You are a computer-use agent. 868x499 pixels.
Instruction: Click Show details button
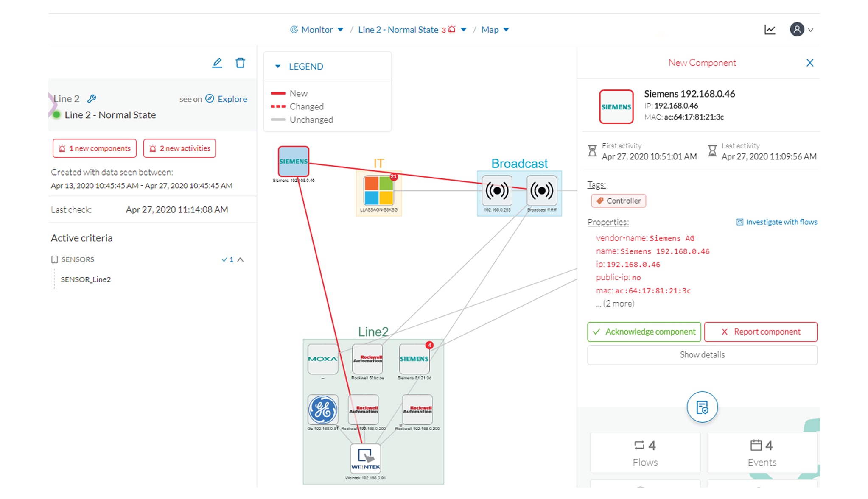point(702,355)
